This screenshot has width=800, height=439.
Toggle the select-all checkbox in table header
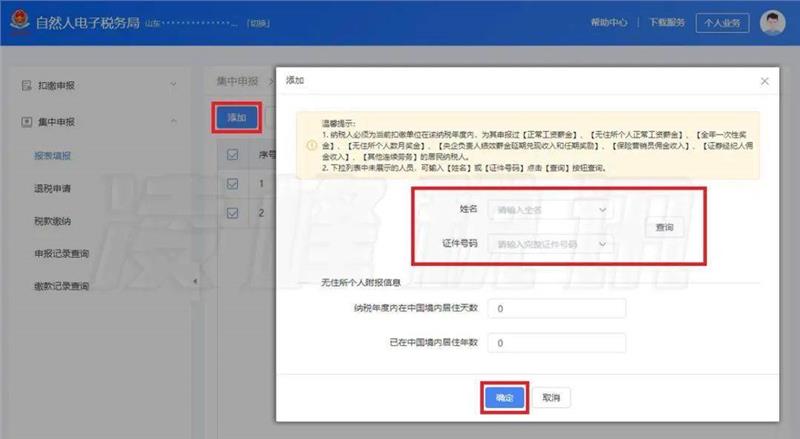pyautogui.click(x=233, y=154)
